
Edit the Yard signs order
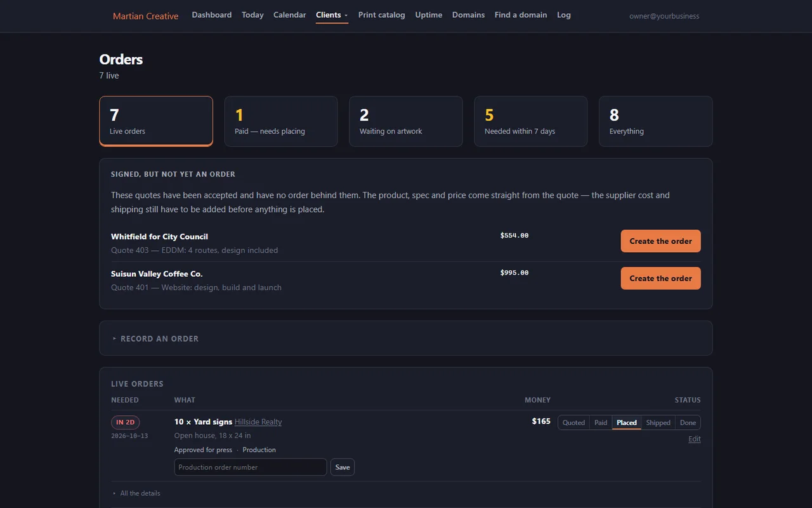coord(695,439)
